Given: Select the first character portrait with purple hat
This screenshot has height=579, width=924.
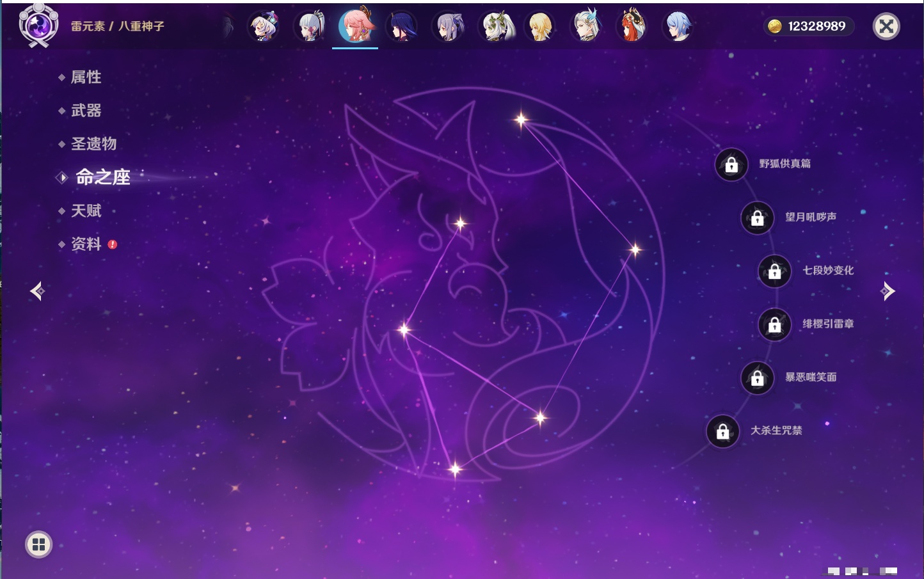Looking at the screenshot, I should click(x=264, y=26).
